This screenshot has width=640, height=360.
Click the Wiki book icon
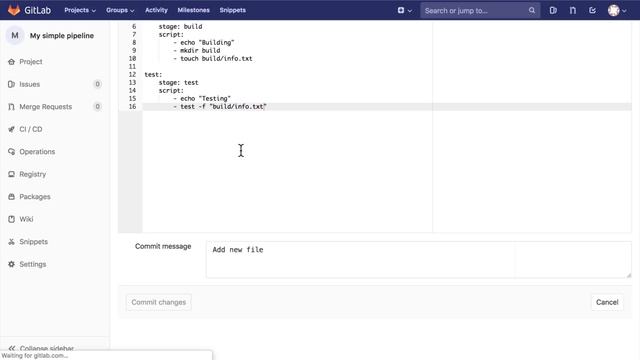tap(11, 219)
